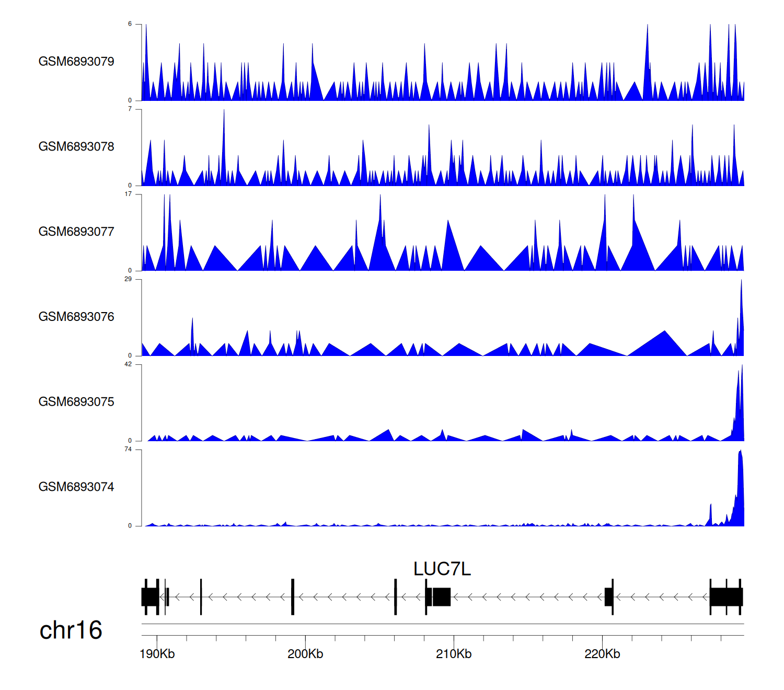The image size is (784, 690).
Task: Click y-axis maximum value 17
Action: (x=128, y=194)
